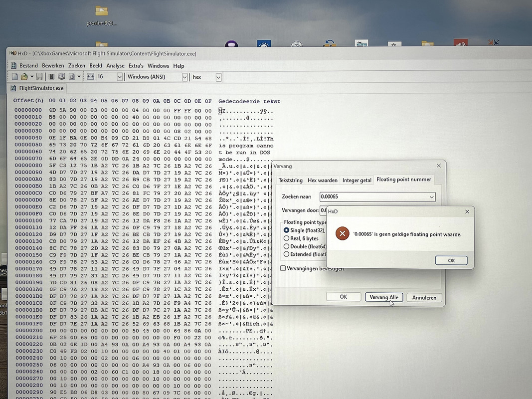
Task: Open the Windows menu
Action: point(158,66)
